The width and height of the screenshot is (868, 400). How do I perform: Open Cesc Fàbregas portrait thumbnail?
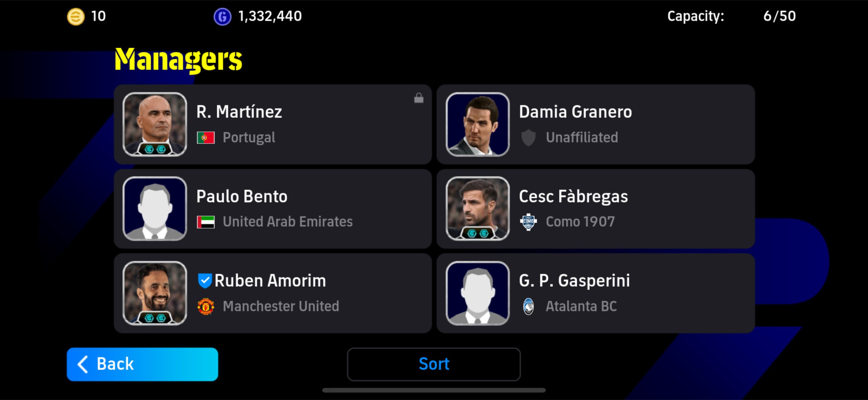[477, 209]
